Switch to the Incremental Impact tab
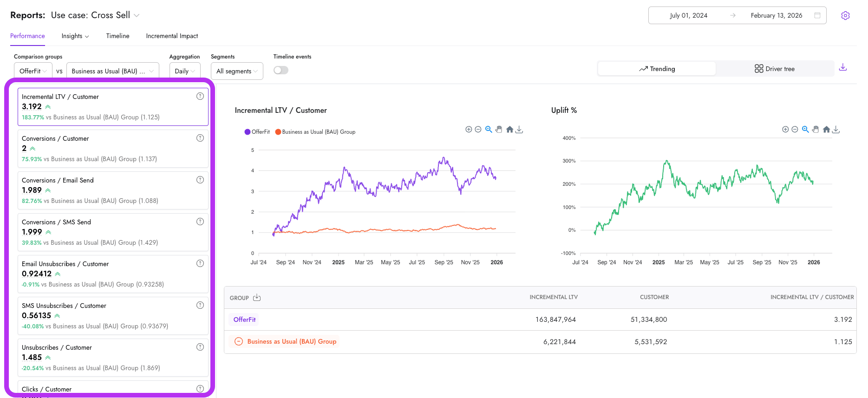This screenshot has height=398, width=868. click(x=172, y=36)
